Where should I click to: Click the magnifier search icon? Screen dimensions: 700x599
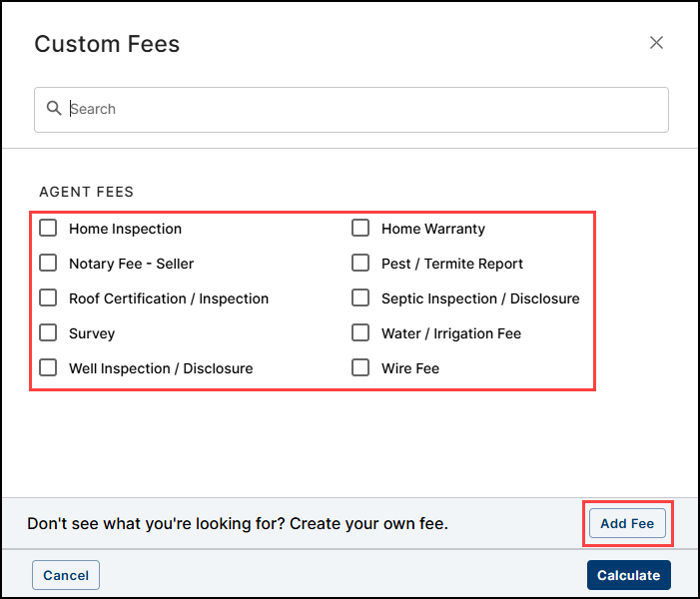(54, 109)
